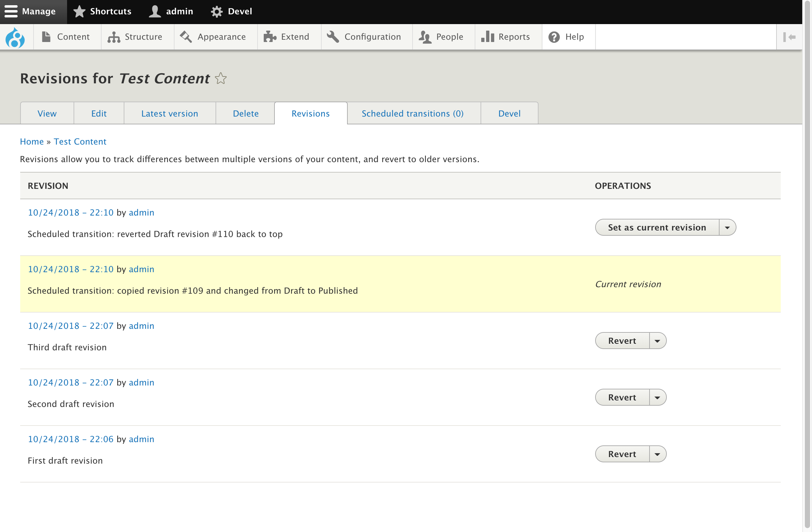Click admin author link on Second draft revision
The width and height of the screenshot is (812, 532).
pyautogui.click(x=142, y=383)
